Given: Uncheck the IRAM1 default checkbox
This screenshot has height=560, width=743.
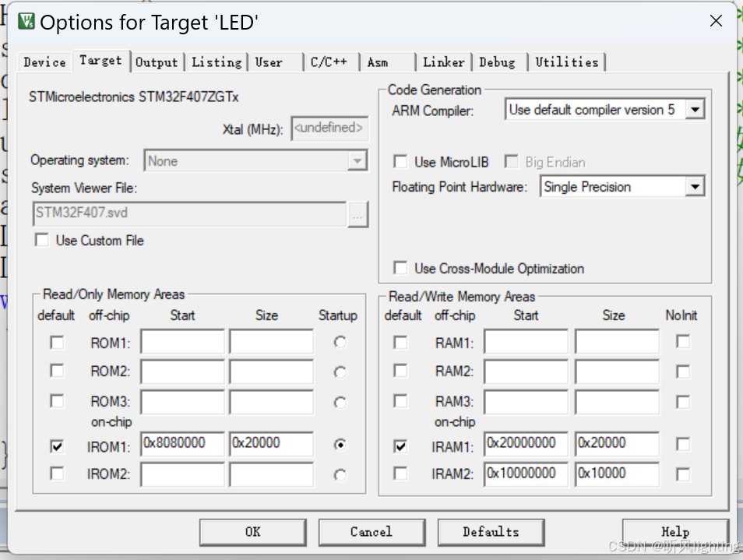Looking at the screenshot, I should (400, 446).
